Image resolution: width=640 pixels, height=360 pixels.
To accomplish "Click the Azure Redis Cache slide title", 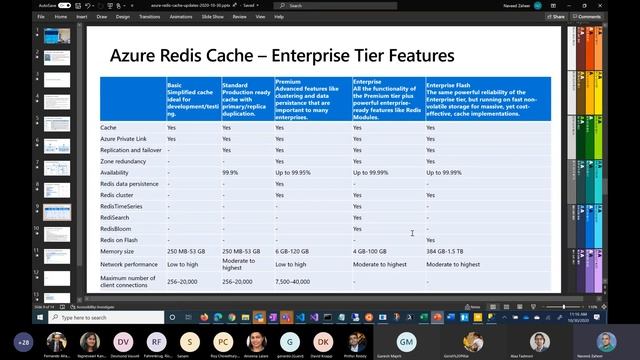I will pos(282,56).
